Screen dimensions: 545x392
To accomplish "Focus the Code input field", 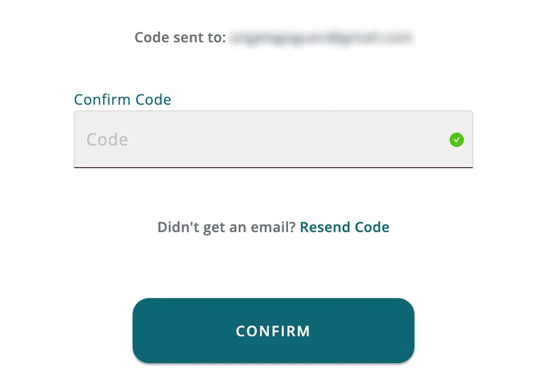I will click(x=273, y=139).
